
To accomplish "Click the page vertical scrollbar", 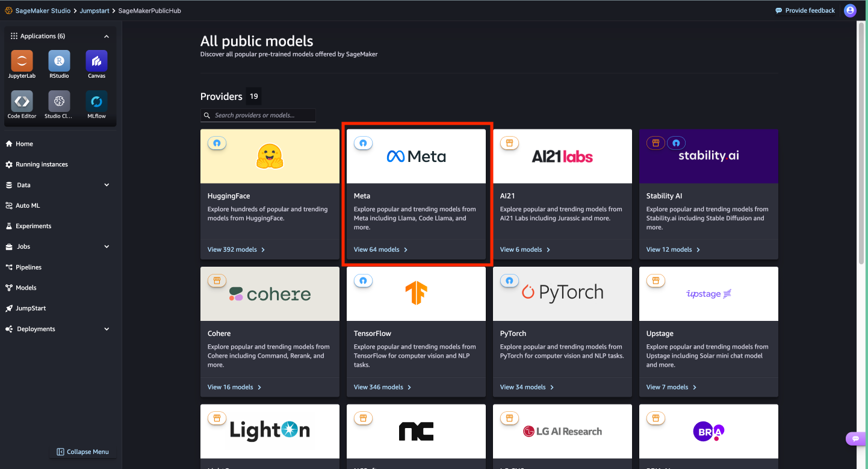I will (x=861, y=144).
